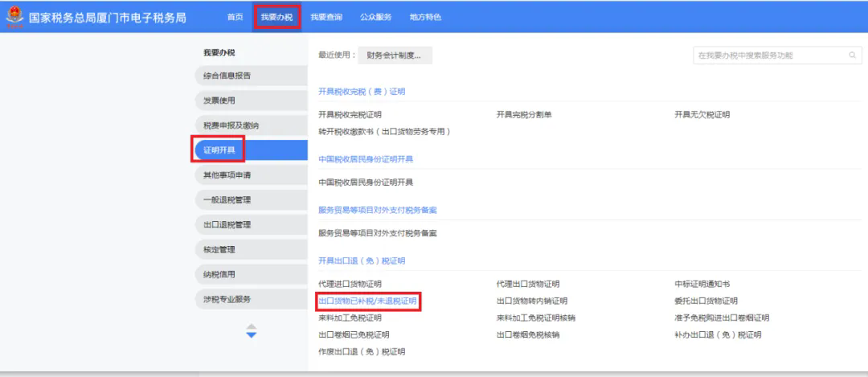This screenshot has height=377, width=868.
Task: Go to the 首页 tab
Action: [x=235, y=17]
